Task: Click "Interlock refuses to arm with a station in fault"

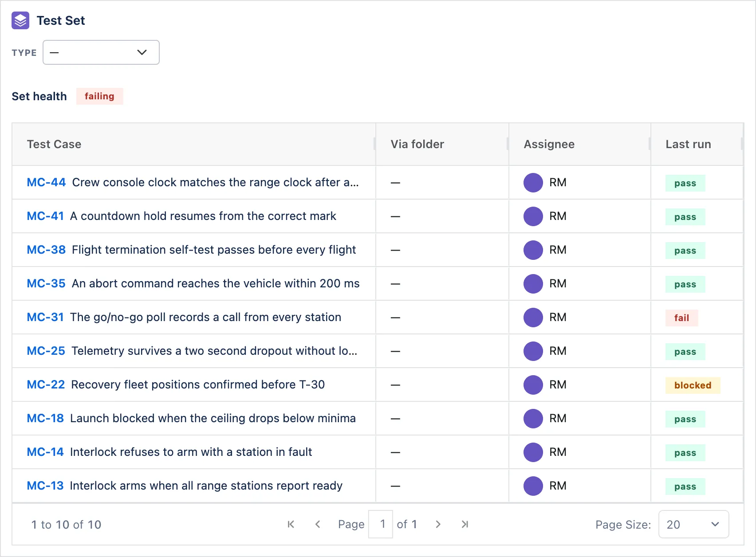Action: pos(191,452)
